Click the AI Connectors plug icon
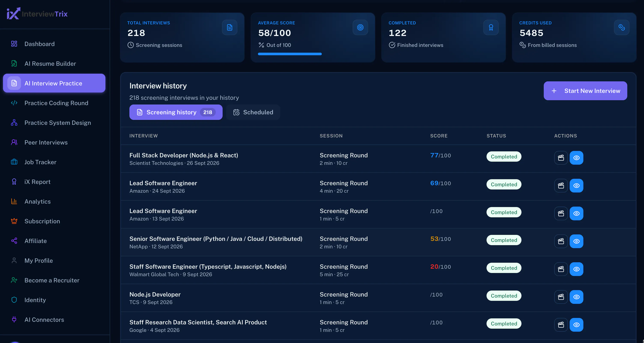The height and width of the screenshot is (343, 644). click(x=14, y=319)
